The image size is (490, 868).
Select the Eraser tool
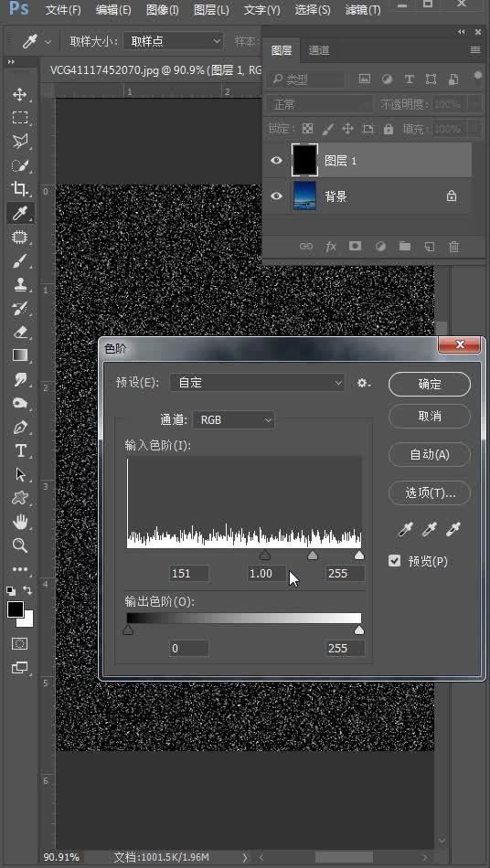click(x=20, y=333)
